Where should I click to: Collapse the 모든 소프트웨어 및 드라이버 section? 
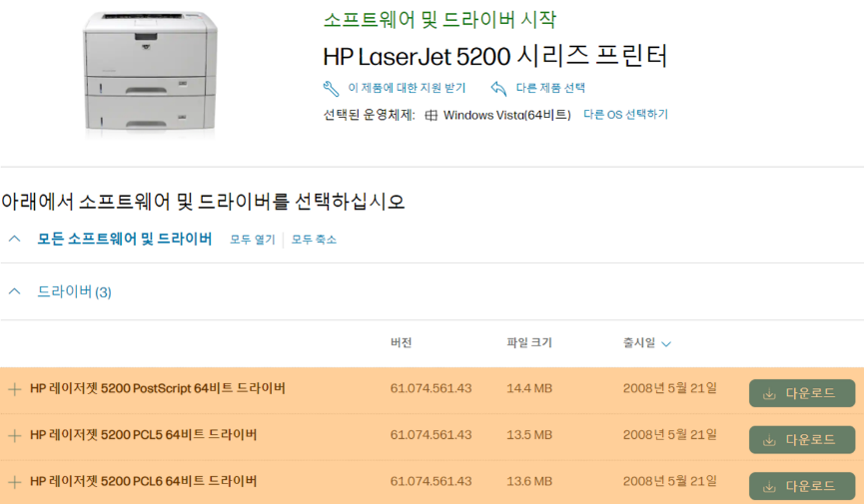point(14,239)
